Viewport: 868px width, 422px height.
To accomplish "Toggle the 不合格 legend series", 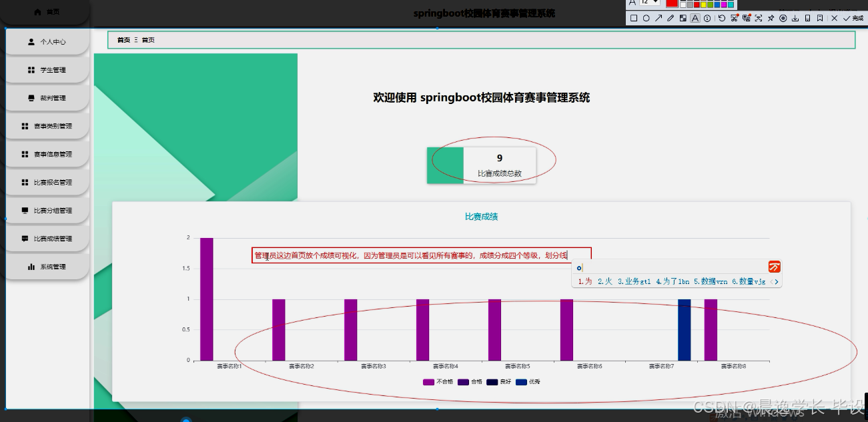I will tap(438, 382).
